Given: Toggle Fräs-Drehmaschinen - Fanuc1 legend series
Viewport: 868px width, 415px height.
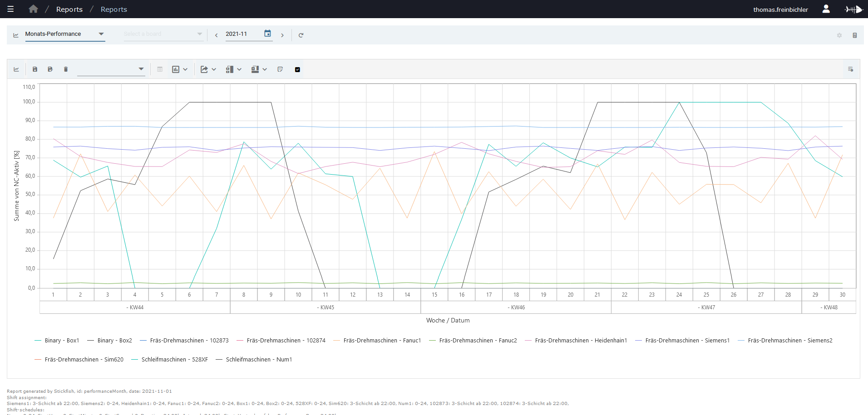Looking at the screenshot, I should pyautogui.click(x=377, y=341).
